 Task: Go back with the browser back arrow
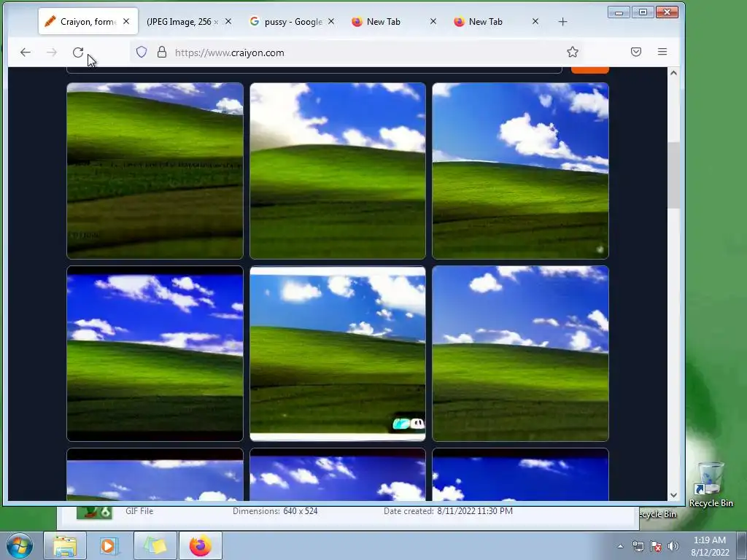point(26,52)
